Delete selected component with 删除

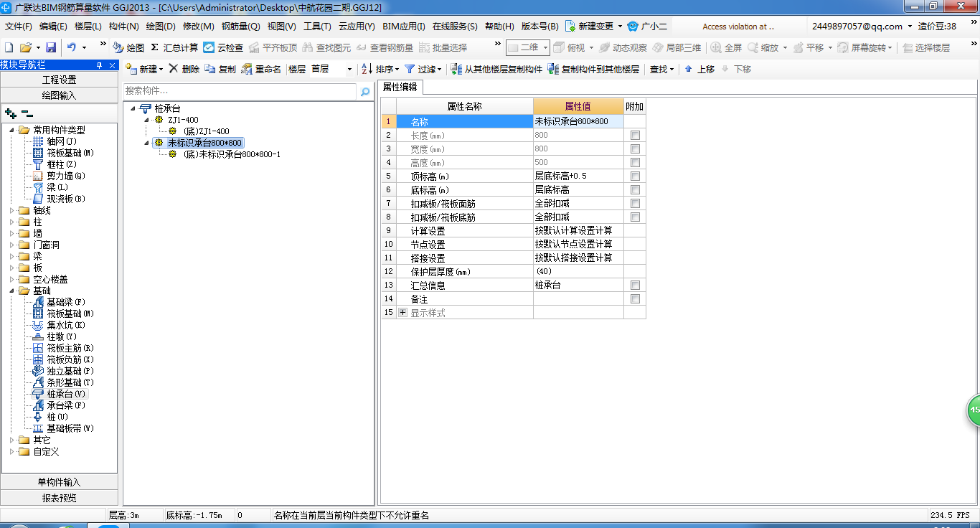(x=184, y=69)
